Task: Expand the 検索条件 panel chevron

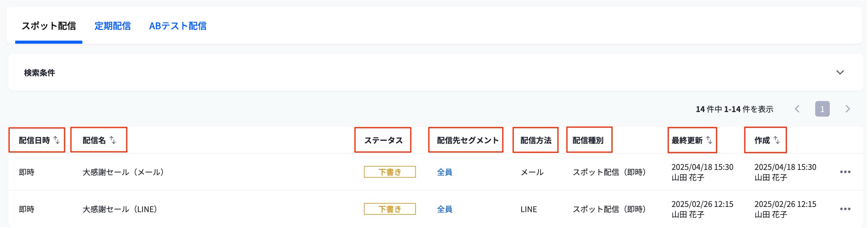Action: [840, 72]
